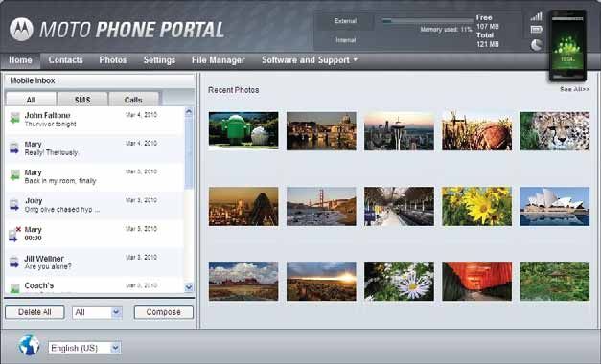Open the Android statue photo thumbnail
This screenshot has height=364, width=601.
click(x=243, y=130)
